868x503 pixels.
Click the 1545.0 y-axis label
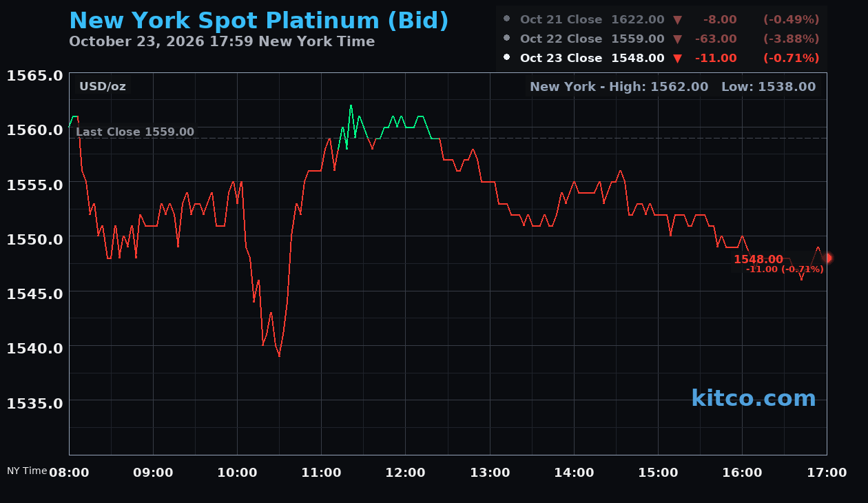(x=35, y=293)
